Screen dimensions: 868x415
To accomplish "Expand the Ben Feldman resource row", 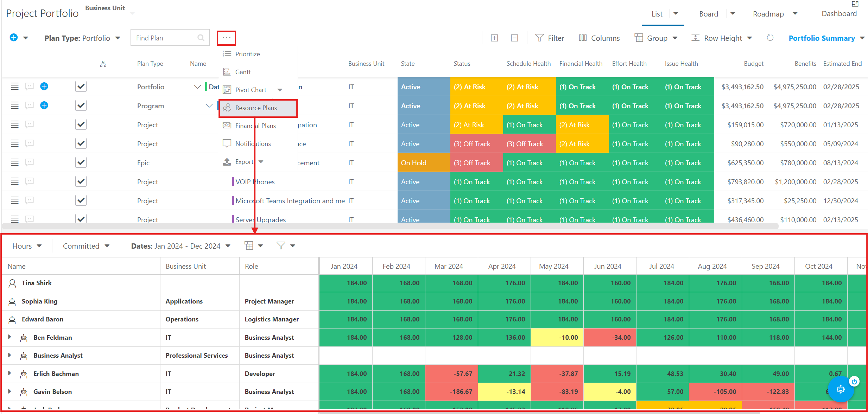I will click(9, 337).
